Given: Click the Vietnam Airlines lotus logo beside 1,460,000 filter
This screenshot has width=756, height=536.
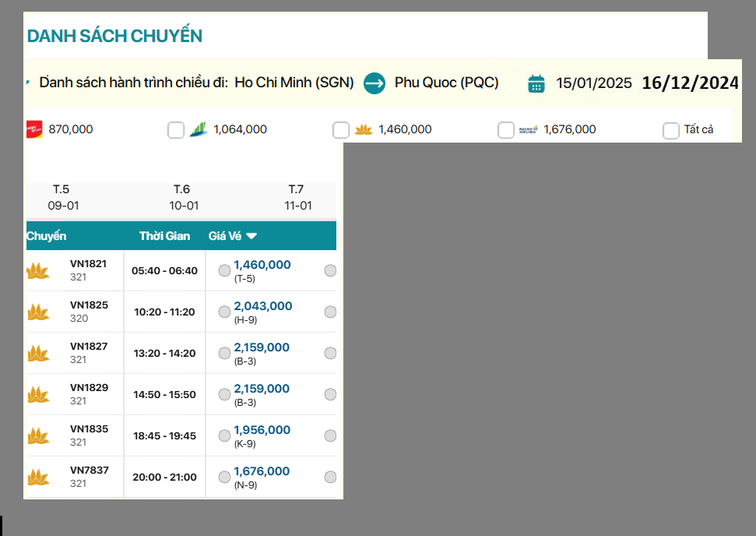Looking at the screenshot, I should coord(363,129).
